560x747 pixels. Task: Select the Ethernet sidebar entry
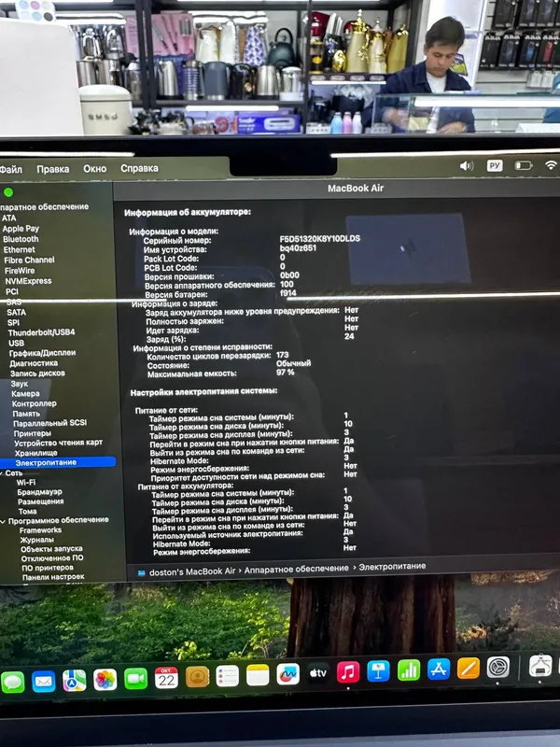[19, 249]
